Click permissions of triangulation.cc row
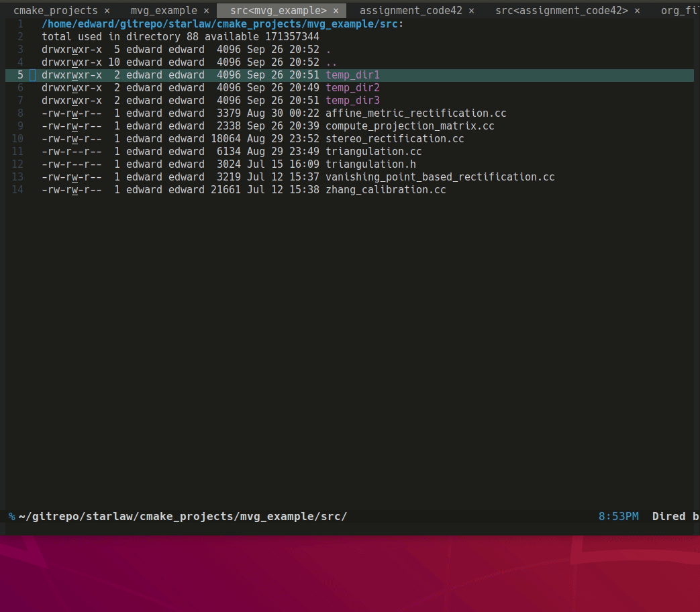Viewport: 700px width, 612px height. (71, 152)
